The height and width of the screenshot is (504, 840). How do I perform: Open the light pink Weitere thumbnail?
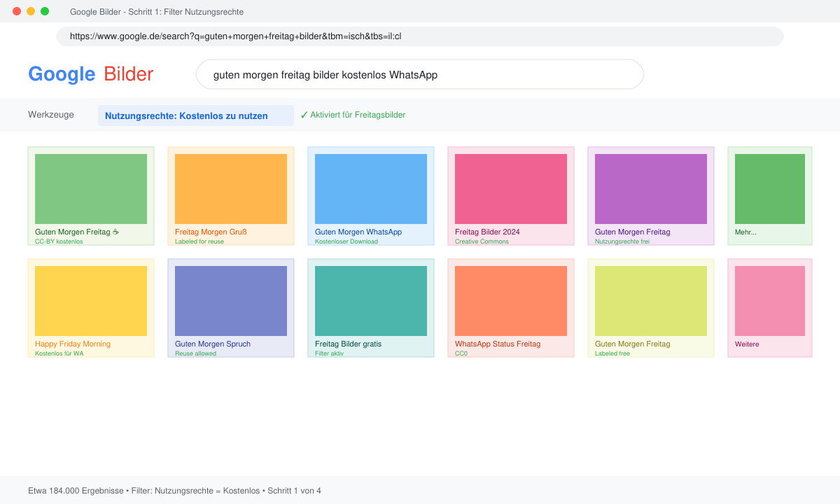pyautogui.click(x=770, y=301)
